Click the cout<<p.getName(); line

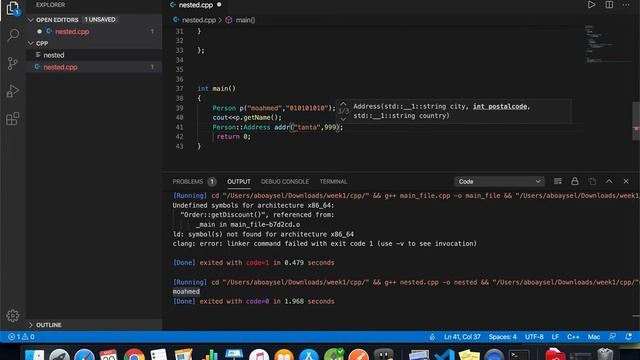point(247,118)
